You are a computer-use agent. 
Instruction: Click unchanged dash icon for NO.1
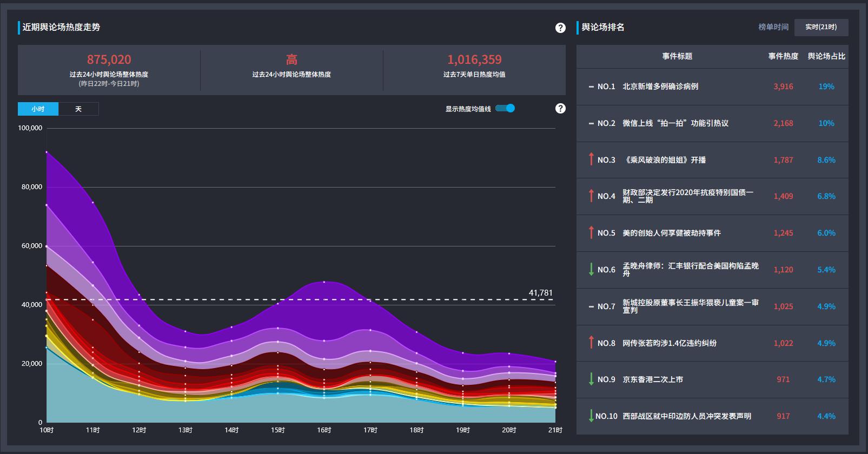point(591,86)
